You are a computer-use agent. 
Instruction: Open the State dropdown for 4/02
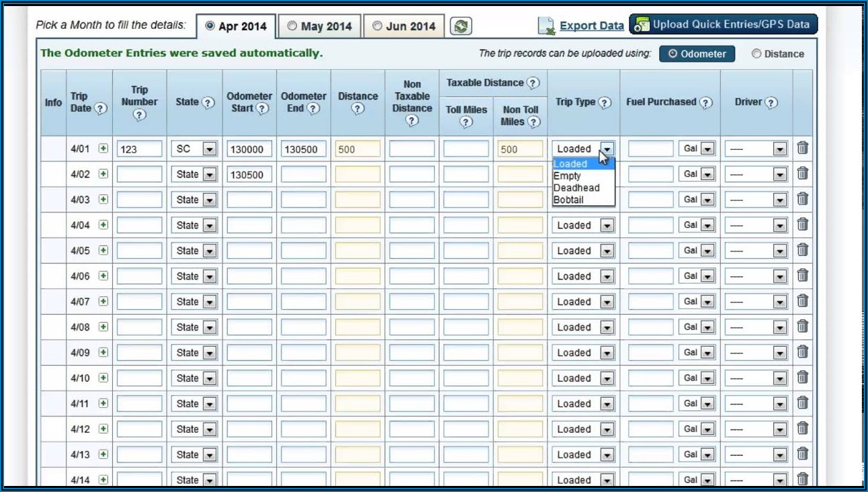point(210,175)
